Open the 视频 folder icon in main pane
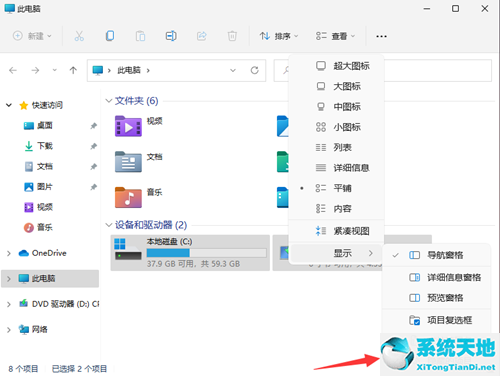This screenshot has height=376, width=500. click(128, 126)
